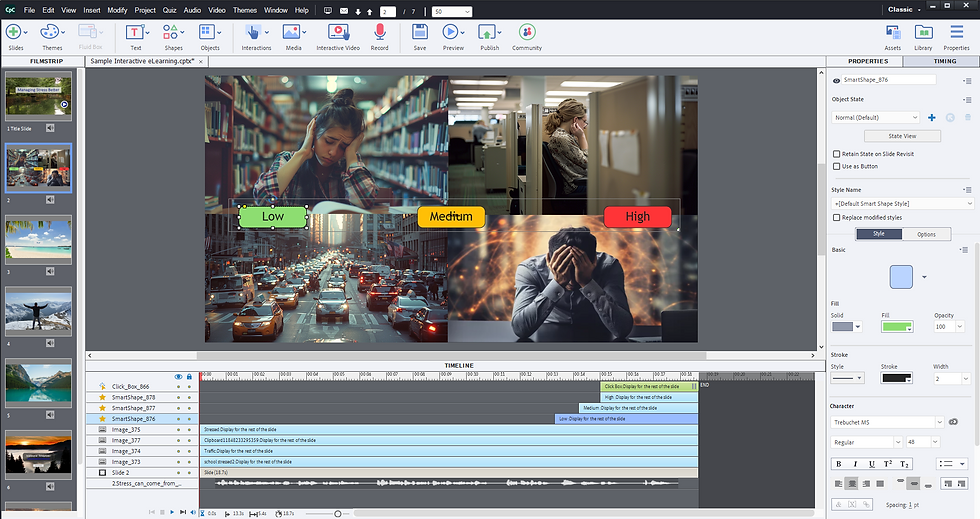Viewport: 980px width, 519px height.
Task: Align text right in Character section
Action: click(866, 483)
